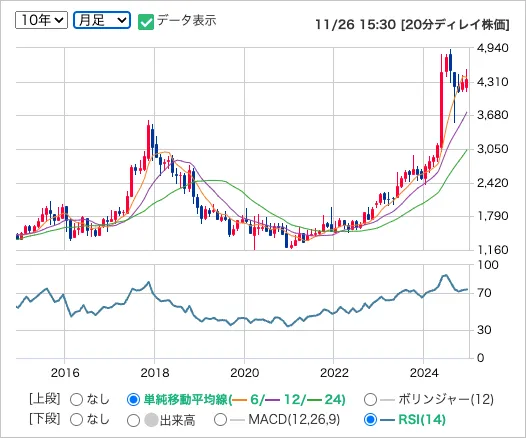Click the 2020 year axis label
Viewport: 526px width, 438px height.
[245, 373]
